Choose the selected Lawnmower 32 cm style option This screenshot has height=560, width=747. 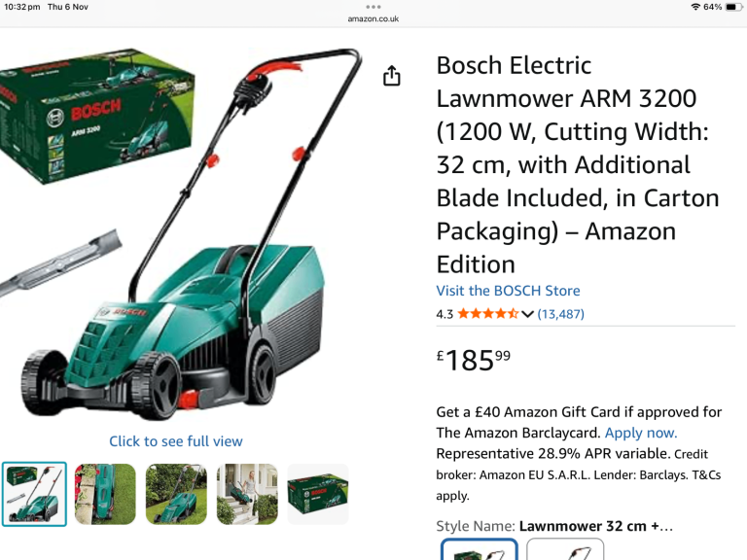coord(480,549)
